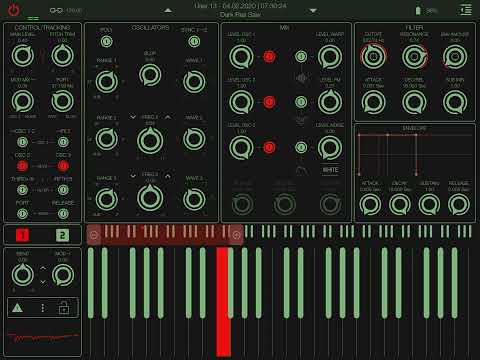Click the Port time knob
Image resolution: width=480 pixels, height=360 pixels.
coord(63,101)
